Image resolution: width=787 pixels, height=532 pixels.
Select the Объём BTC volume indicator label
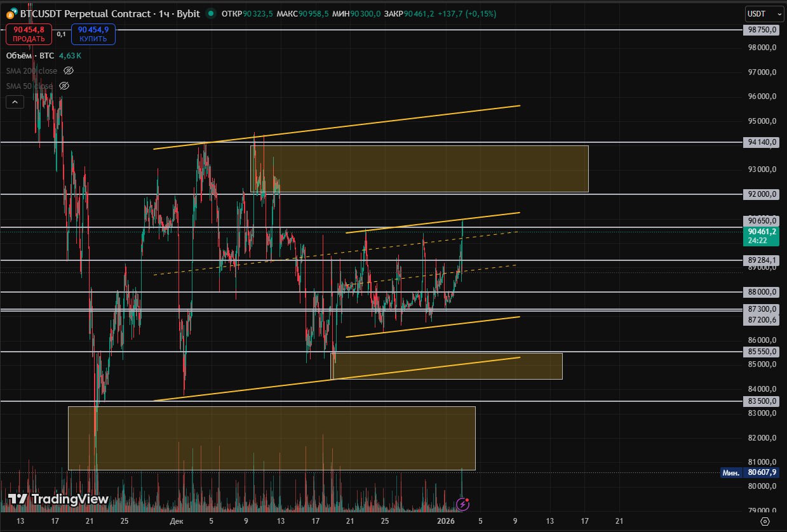point(30,56)
